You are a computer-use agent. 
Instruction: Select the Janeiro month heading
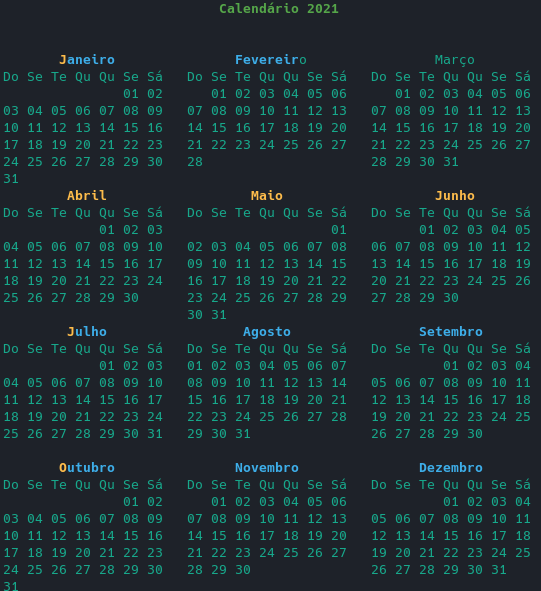[87, 60]
